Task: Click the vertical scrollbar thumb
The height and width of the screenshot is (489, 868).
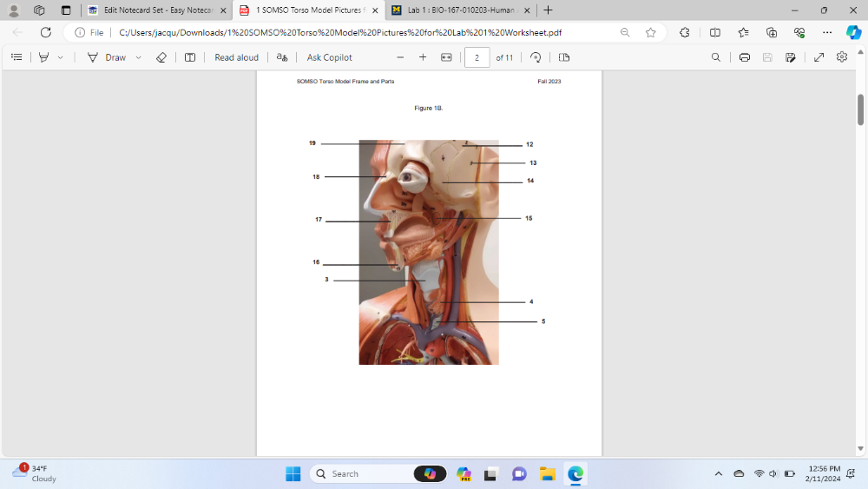Action: (861, 109)
